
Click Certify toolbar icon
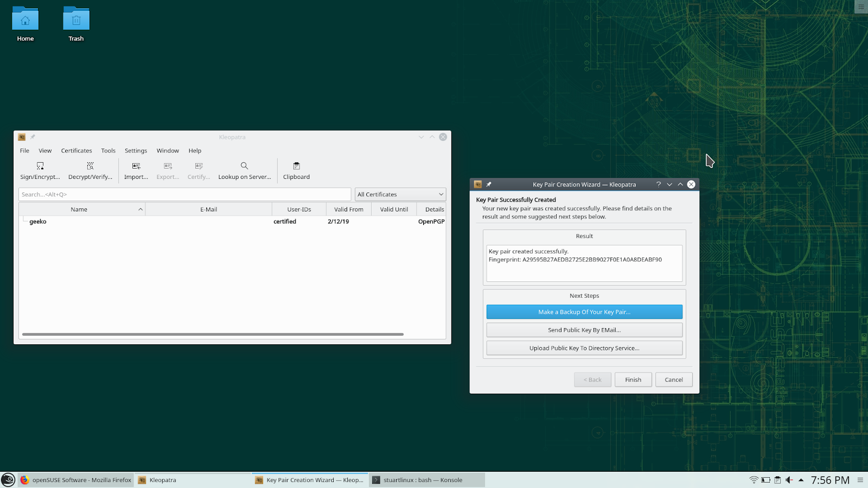tap(199, 170)
